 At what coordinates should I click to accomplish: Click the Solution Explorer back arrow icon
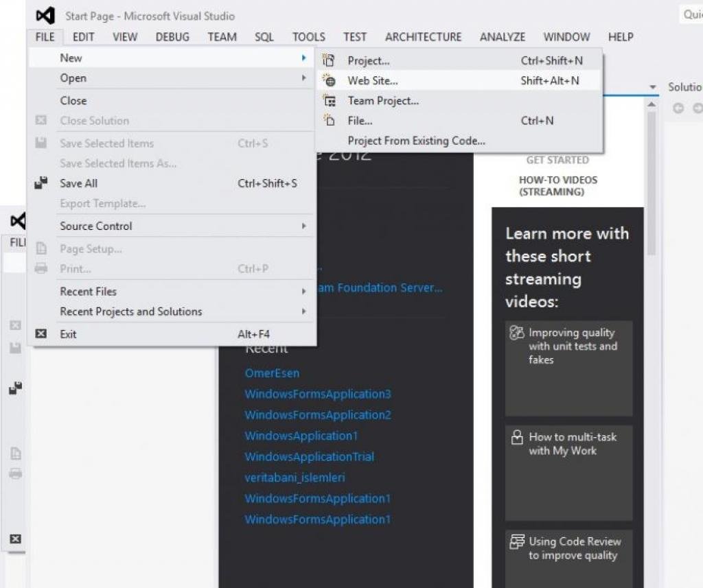(678, 108)
